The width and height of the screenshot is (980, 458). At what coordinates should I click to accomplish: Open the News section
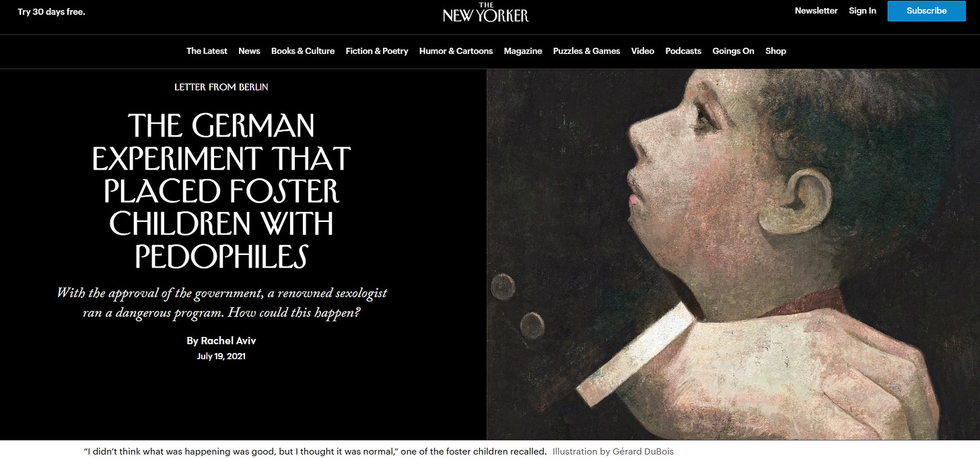click(x=249, y=51)
